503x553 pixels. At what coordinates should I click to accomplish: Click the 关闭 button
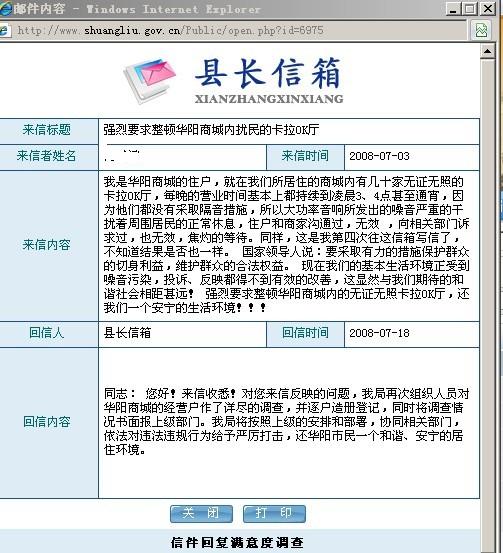tap(201, 514)
